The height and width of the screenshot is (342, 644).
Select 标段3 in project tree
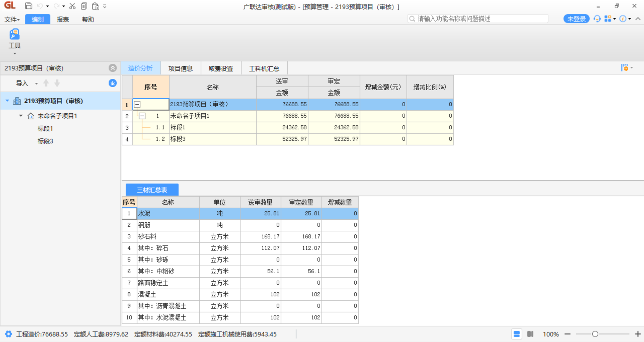(x=45, y=141)
